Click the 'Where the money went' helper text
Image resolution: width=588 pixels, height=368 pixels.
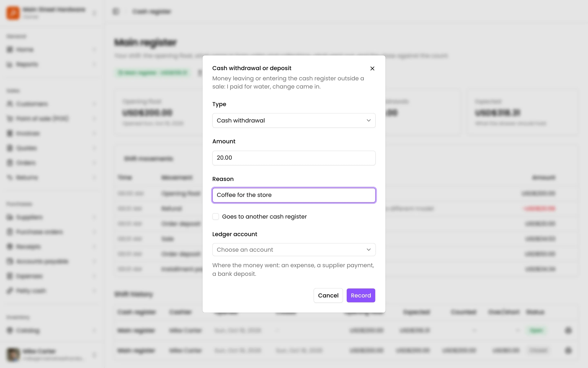point(293,269)
